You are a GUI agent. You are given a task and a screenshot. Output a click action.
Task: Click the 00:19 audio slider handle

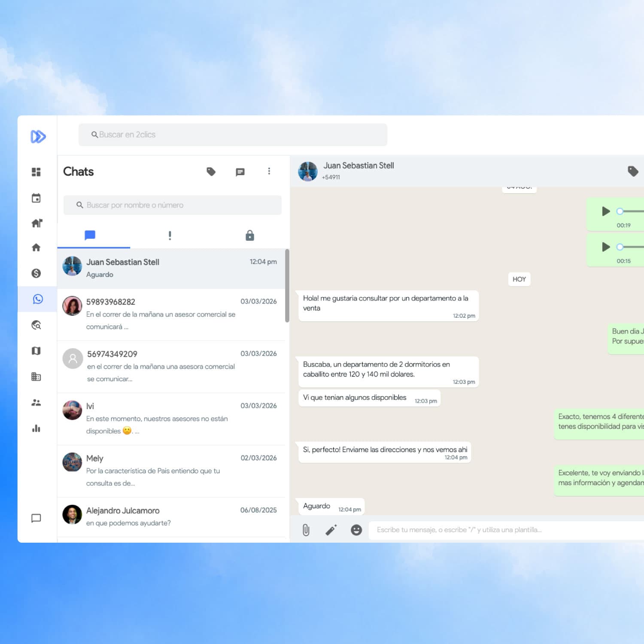click(x=620, y=211)
